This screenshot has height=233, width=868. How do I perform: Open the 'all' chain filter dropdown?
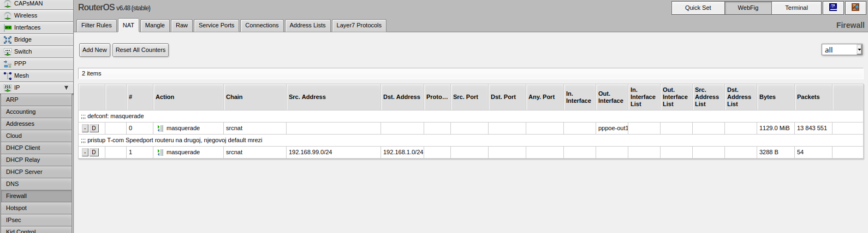(841, 50)
